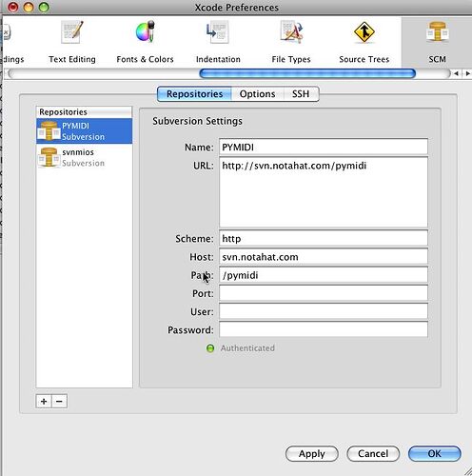Switch to the Repositories tab
The height and width of the screenshot is (476, 472).
pos(194,94)
